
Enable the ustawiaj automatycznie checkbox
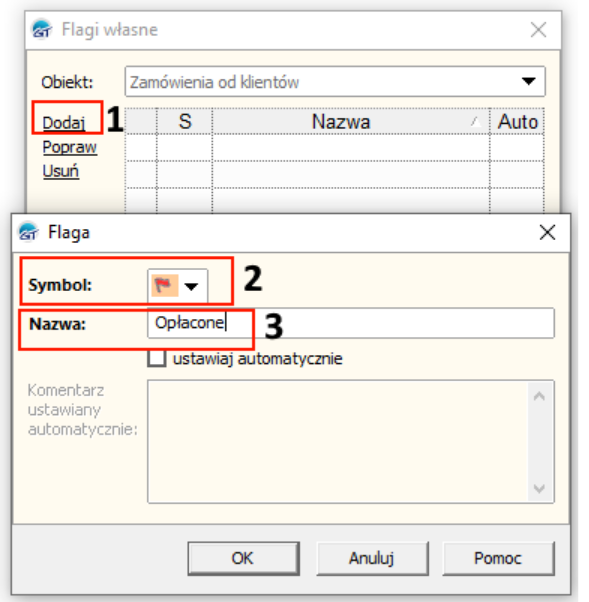[157, 359]
